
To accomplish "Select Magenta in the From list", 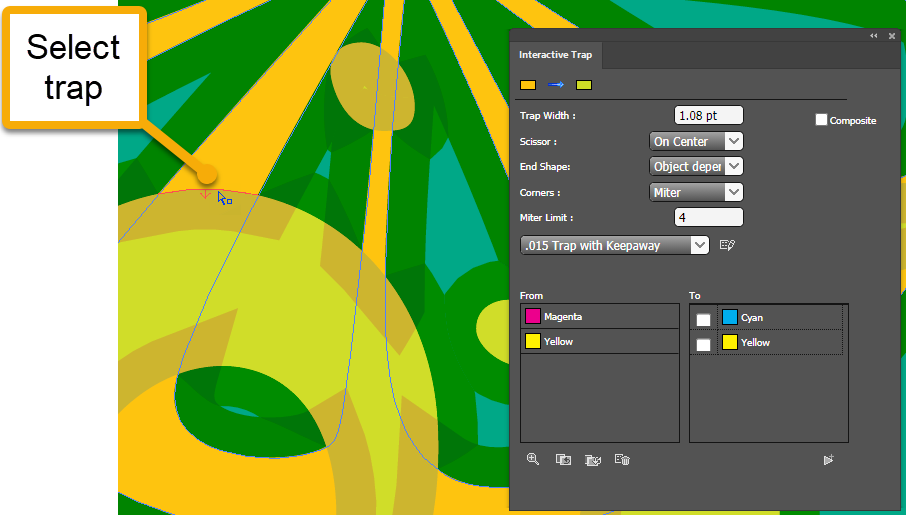I will point(585,317).
